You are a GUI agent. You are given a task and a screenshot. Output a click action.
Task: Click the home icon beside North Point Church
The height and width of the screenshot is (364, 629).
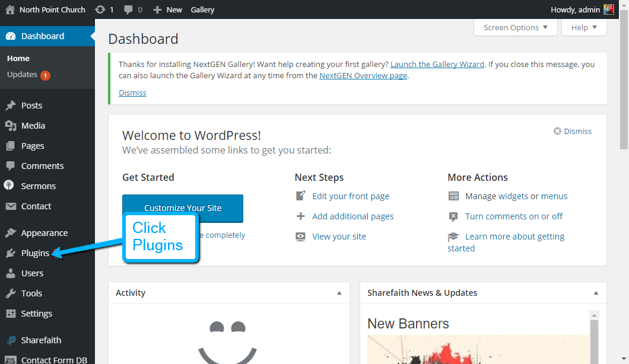[x=10, y=9]
